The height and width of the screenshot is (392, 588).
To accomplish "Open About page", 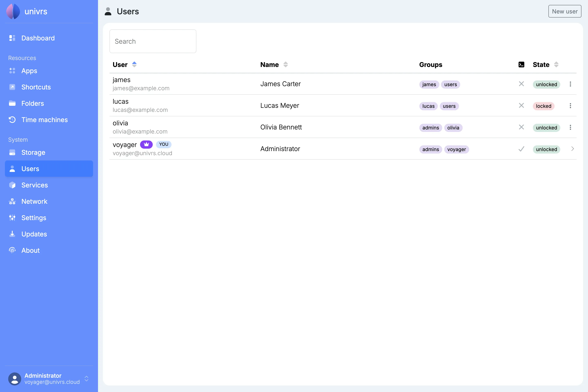I will [x=49, y=250].
